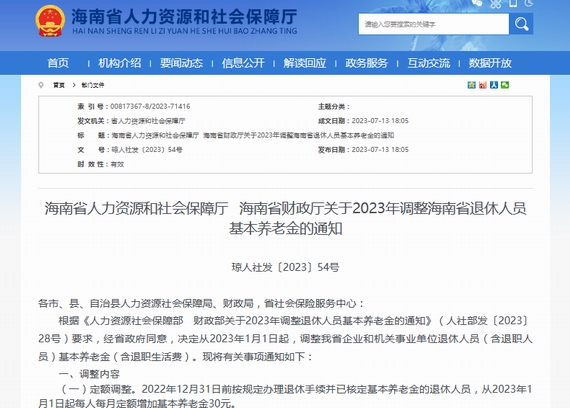Click the 标题 row text in info box

pos(252,135)
